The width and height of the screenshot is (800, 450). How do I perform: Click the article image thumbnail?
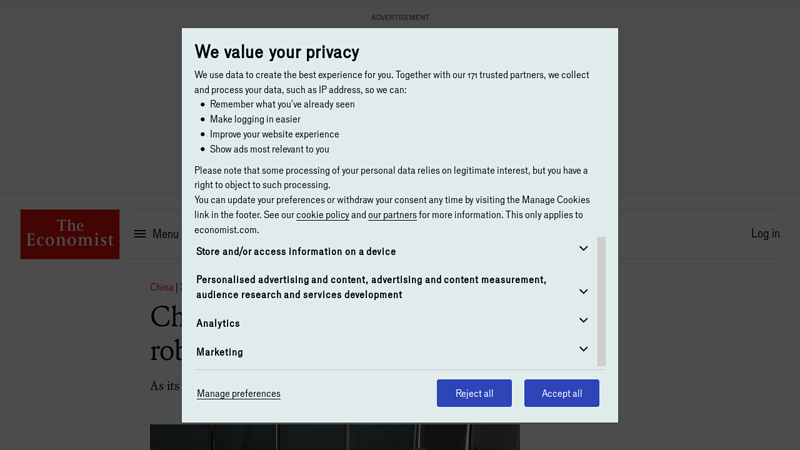[x=335, y=437]
